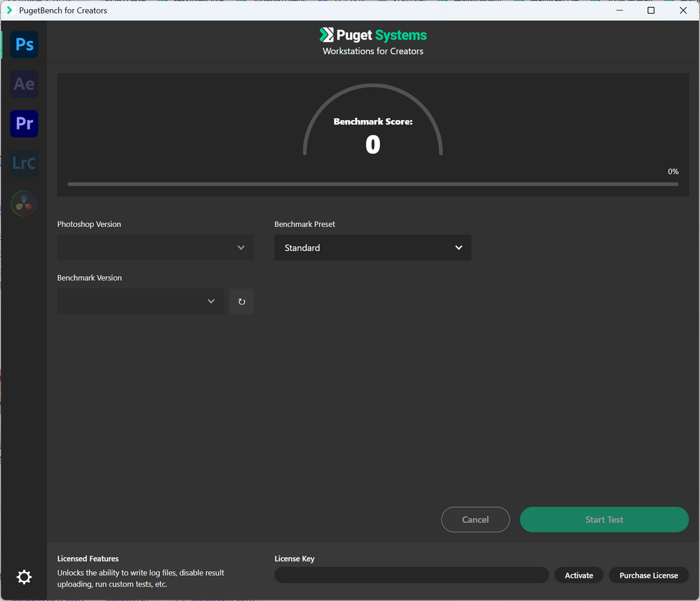Viewport: 700px width, 601px height.
Task: Open the Benchmark Version dropdown
Action: click(140, 301)
